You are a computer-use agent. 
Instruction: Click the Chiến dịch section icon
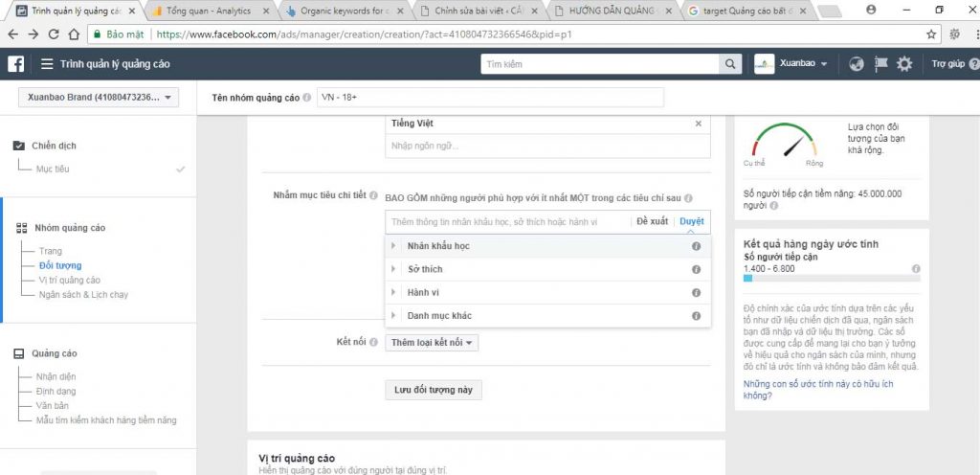click(x=19, y=146)
